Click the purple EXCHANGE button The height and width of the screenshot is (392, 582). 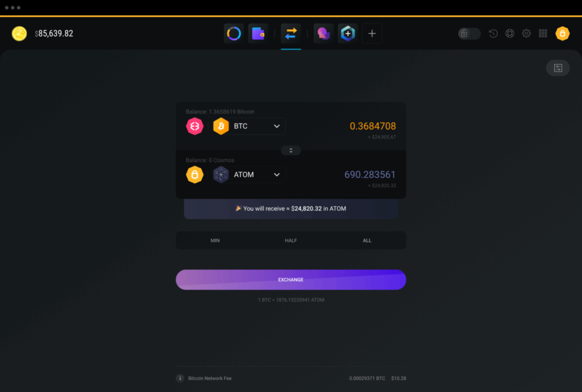290,280
